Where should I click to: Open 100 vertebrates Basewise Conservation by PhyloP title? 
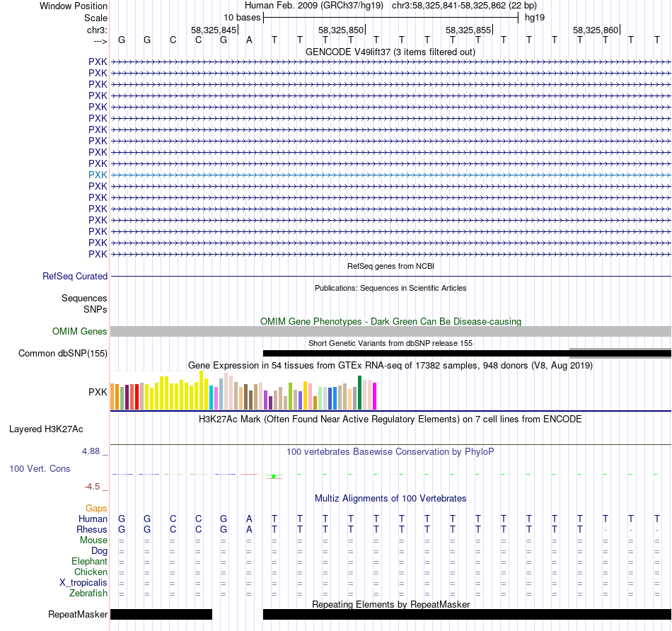click(390, 452)
